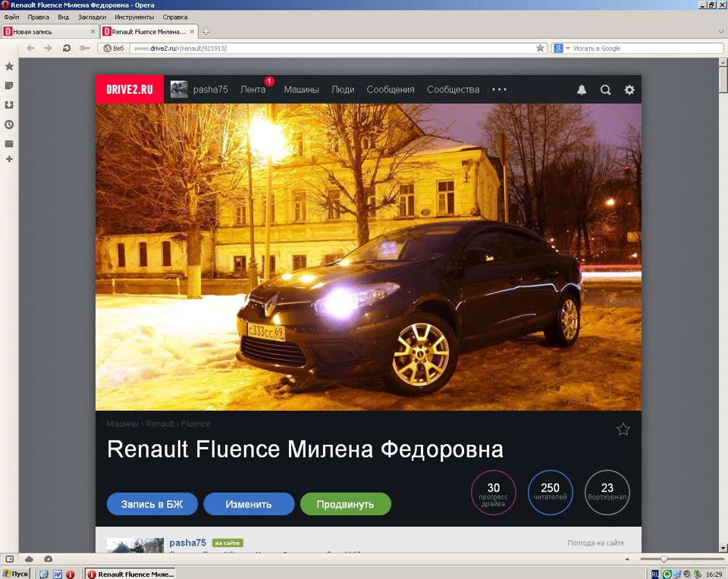Viewport: 728px width, 579px height.
Task: Open the Сообщения link
Action: coord(391,89)
